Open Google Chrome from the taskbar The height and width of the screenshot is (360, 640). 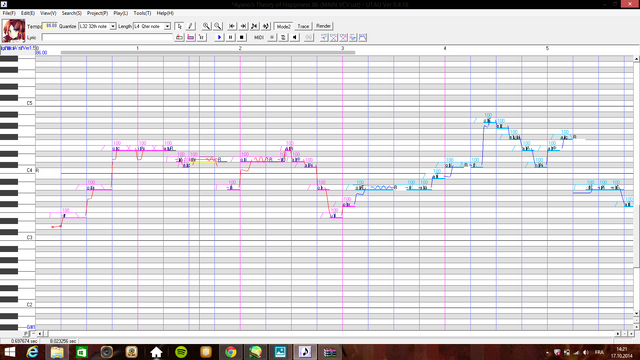point(231,352)
